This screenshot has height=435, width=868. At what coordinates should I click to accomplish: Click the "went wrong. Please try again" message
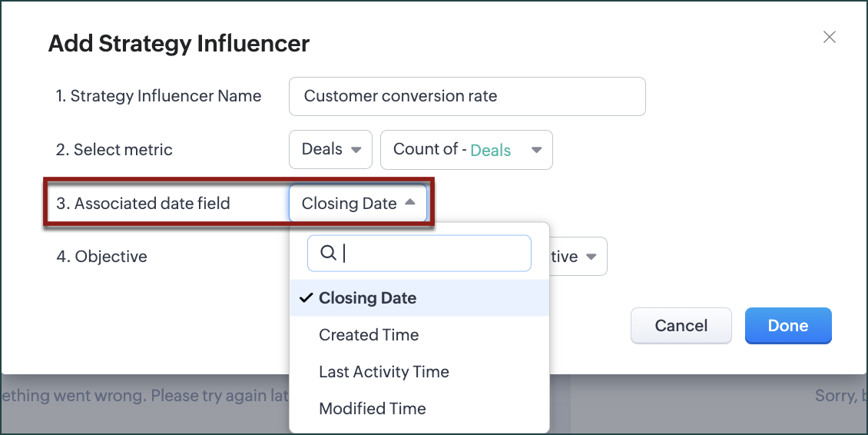pos(146,397)
